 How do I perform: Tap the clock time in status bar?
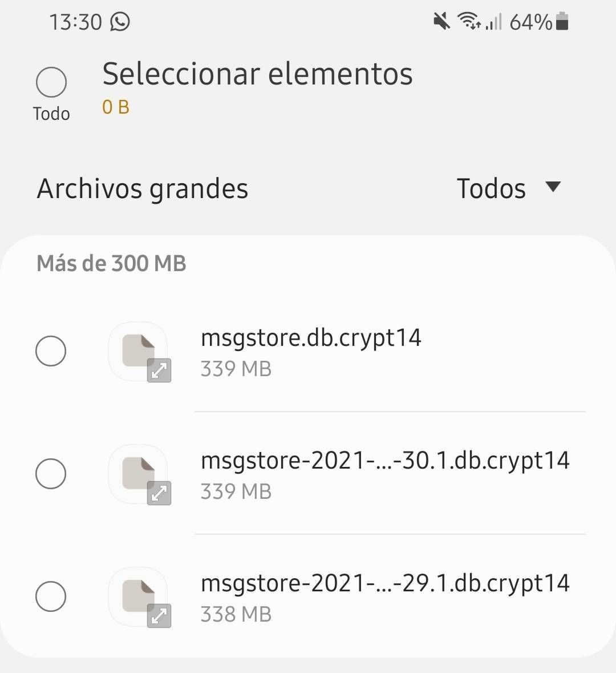pos(75,22)
